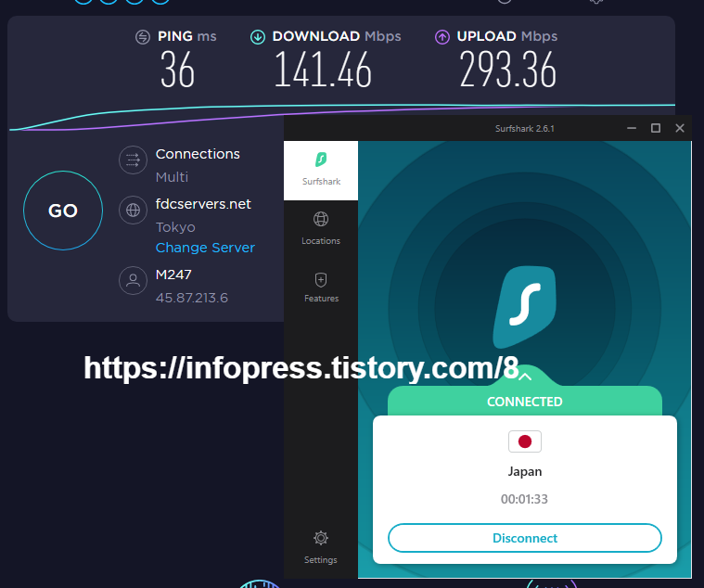Click the download result 141.46
704x588 pixels.
(323, 70)
